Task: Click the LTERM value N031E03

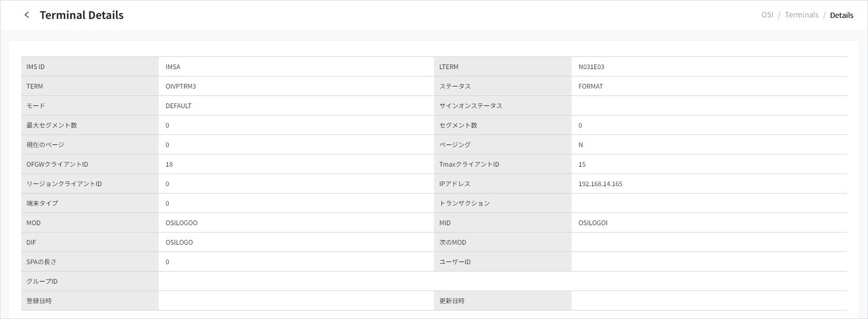Action: 591,67
